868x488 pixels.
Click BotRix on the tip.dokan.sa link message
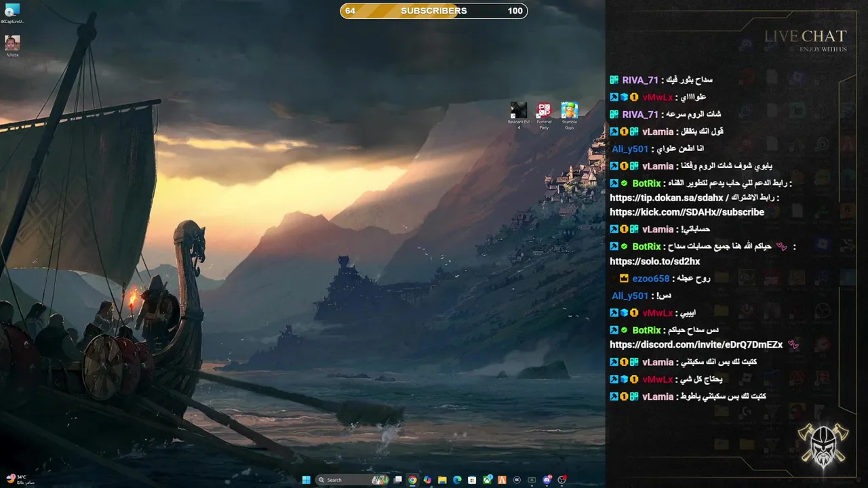click(646, 183)
